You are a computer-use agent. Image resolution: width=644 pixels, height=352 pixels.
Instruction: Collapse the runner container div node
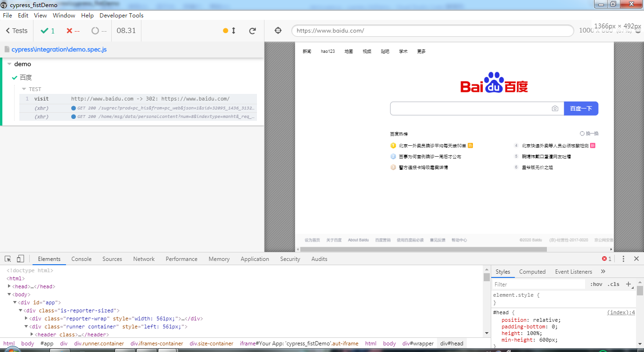click(26, 327)
